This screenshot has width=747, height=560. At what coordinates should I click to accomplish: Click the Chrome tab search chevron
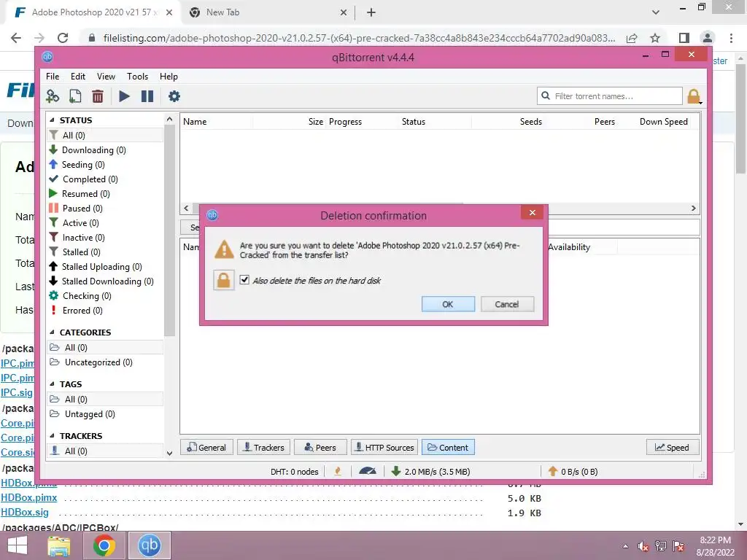[x=656, y=12]
